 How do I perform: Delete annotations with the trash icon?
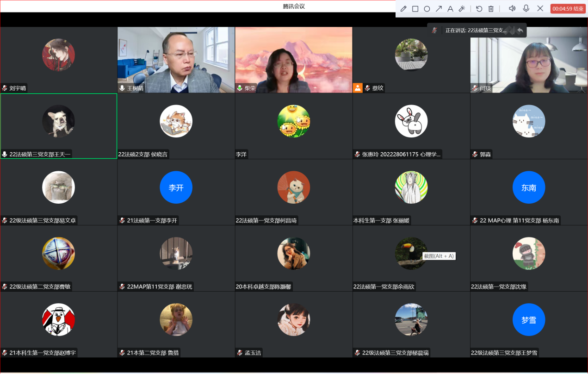click(x=491, y=9)
